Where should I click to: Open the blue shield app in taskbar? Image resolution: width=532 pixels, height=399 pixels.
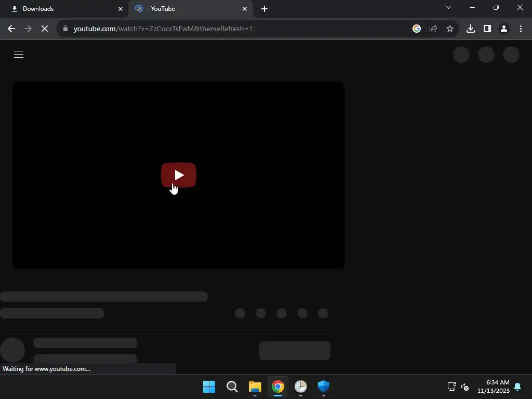(324, 387)
